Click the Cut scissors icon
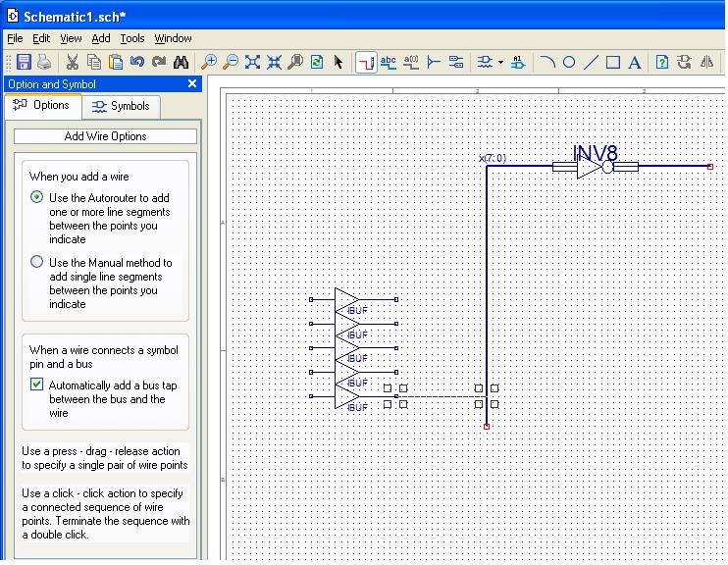The image size is (728, 565). point(73,62)
